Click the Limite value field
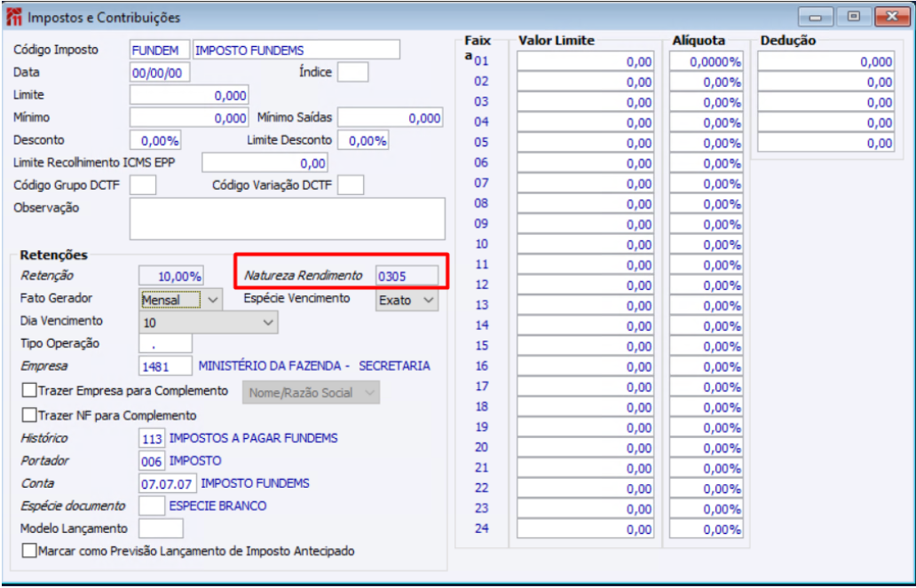Screen dimensions: 916x588 (x=189, y=95)
